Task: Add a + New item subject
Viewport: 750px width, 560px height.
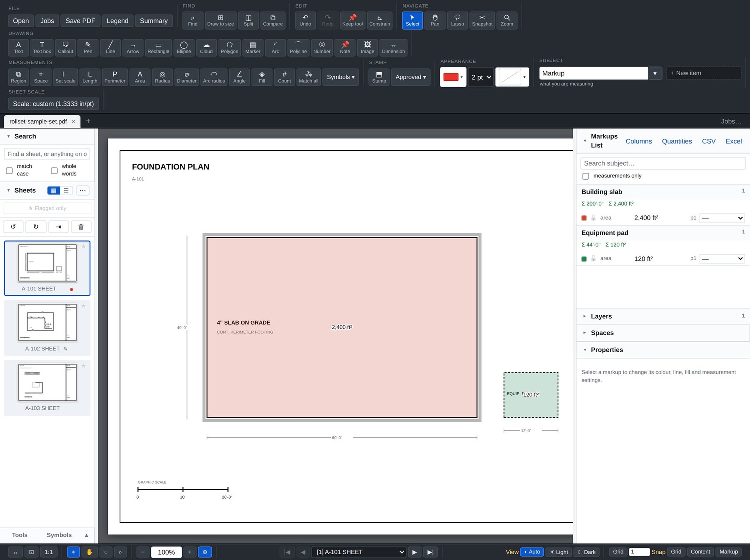Action: pos(704,73)
